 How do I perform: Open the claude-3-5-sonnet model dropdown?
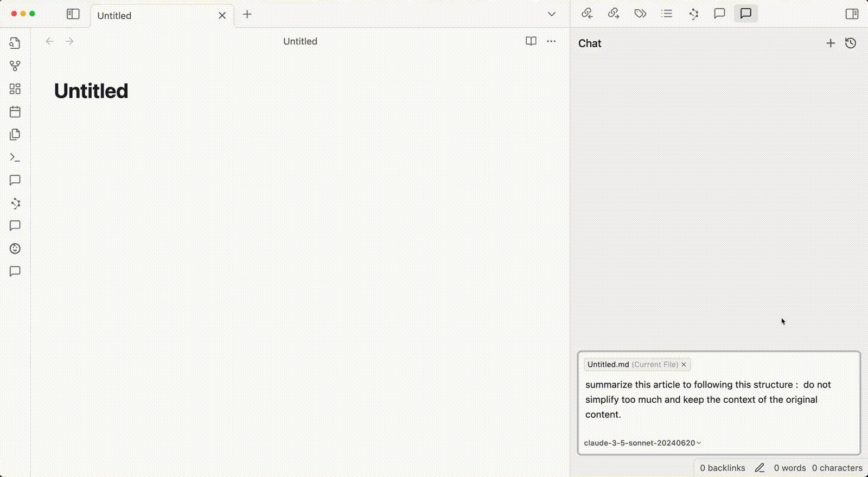[642, 443]
